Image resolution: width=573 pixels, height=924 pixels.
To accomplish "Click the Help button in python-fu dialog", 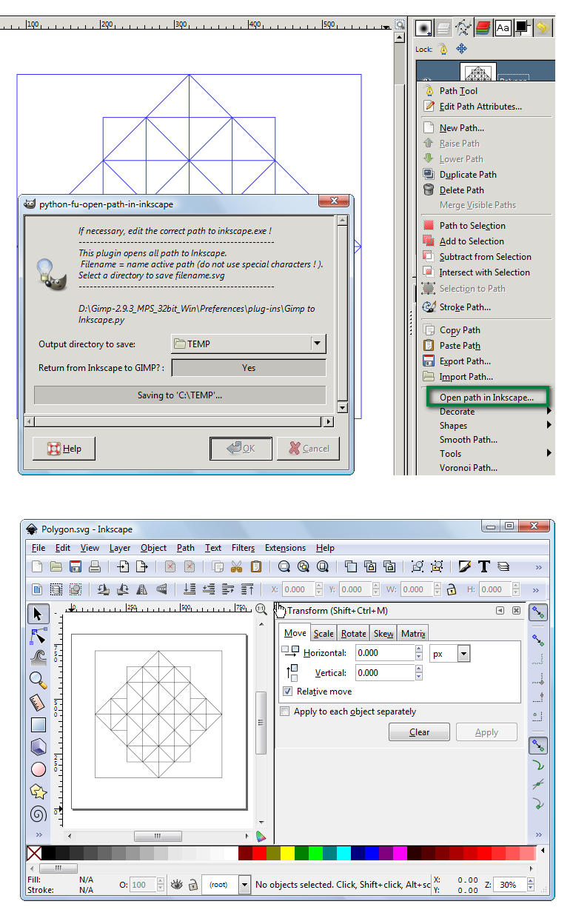I will pyautogui.click(x=64, y=449).
